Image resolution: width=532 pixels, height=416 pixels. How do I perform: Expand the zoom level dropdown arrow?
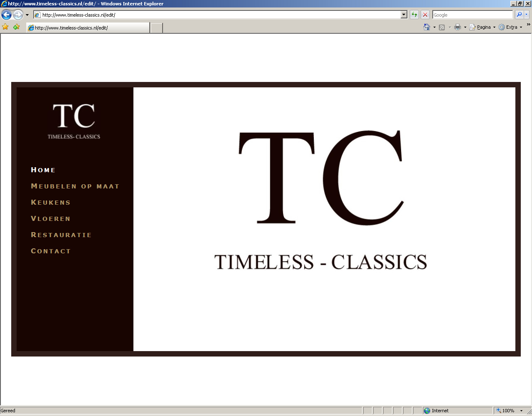pyautogui.click(x=522, y=411)
